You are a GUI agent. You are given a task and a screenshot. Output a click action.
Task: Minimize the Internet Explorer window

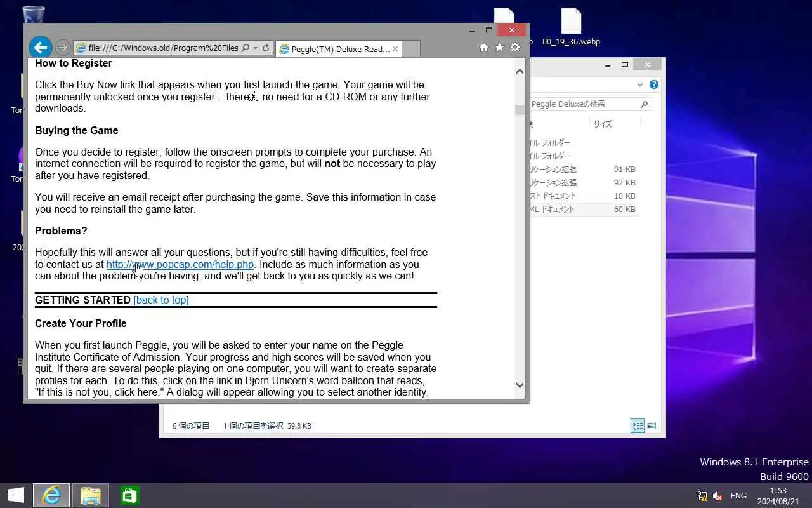472,30
